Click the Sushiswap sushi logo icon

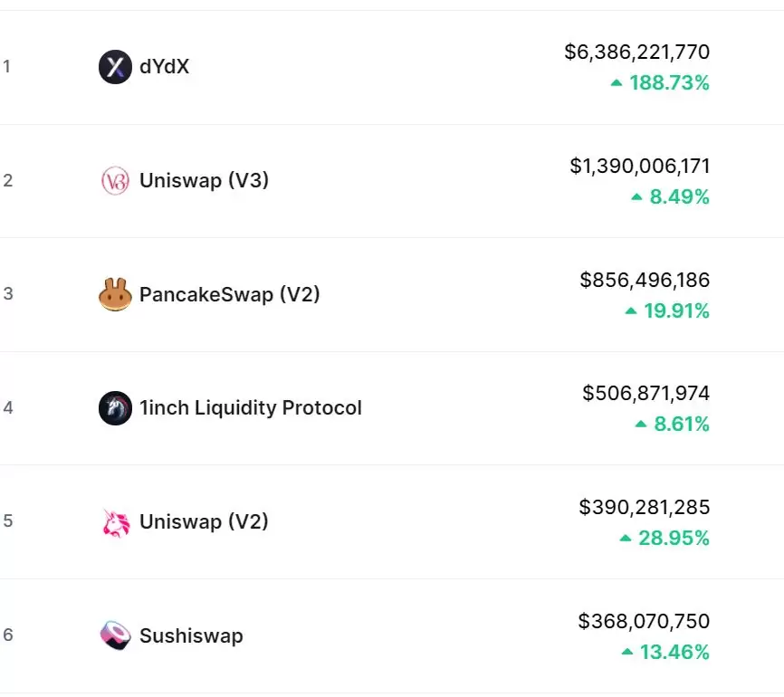[115, 635]
